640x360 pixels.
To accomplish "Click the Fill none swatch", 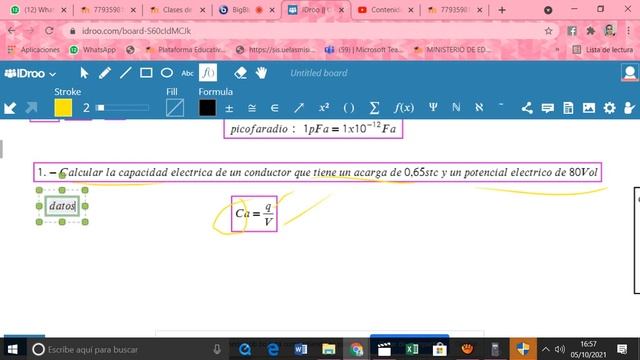I will point(175,108).
